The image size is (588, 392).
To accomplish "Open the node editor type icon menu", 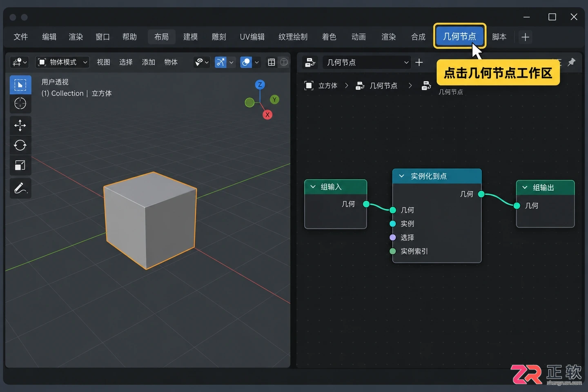I will (x=310, y=62).
